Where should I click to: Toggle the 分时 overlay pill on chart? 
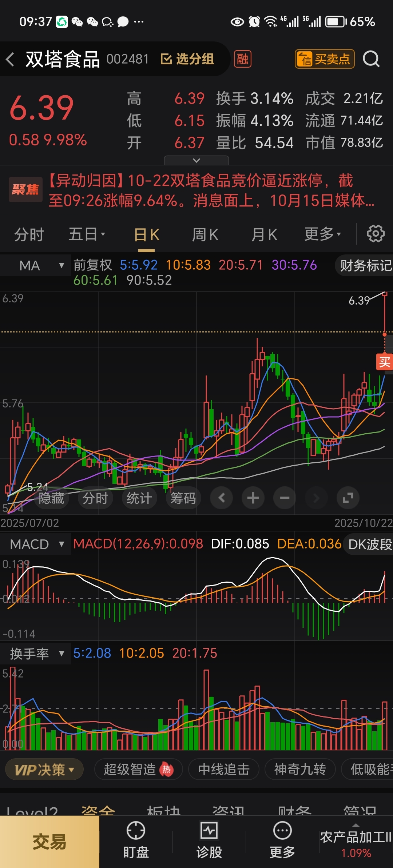(x=95, y=498)
